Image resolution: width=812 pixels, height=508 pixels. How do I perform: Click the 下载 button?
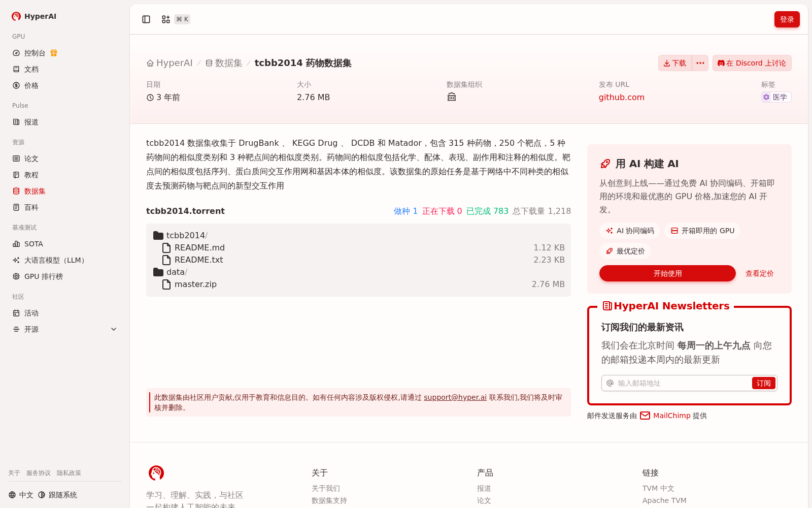tap(675, 63)
